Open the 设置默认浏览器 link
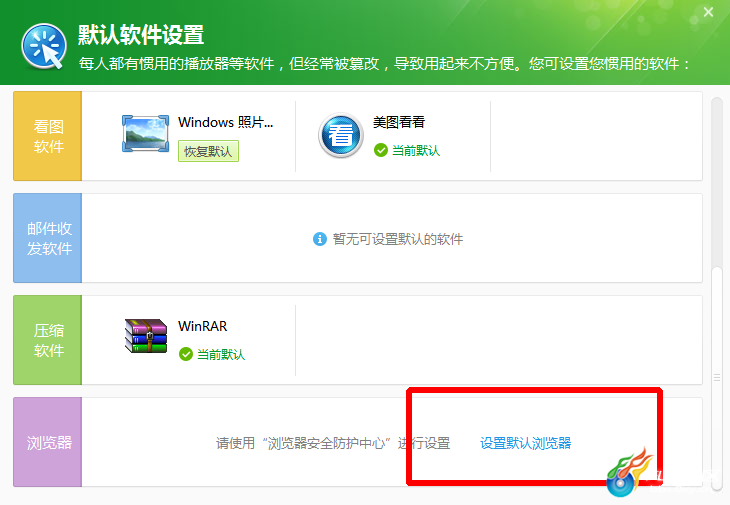This screenshot has height=505, width=730. (x=525, y=443)
